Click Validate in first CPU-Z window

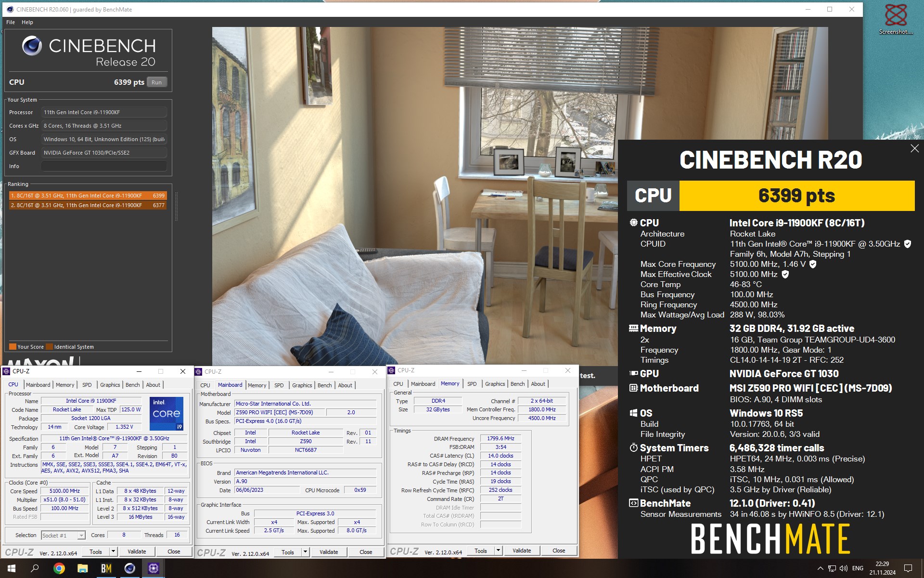click(x=137, y=552)
